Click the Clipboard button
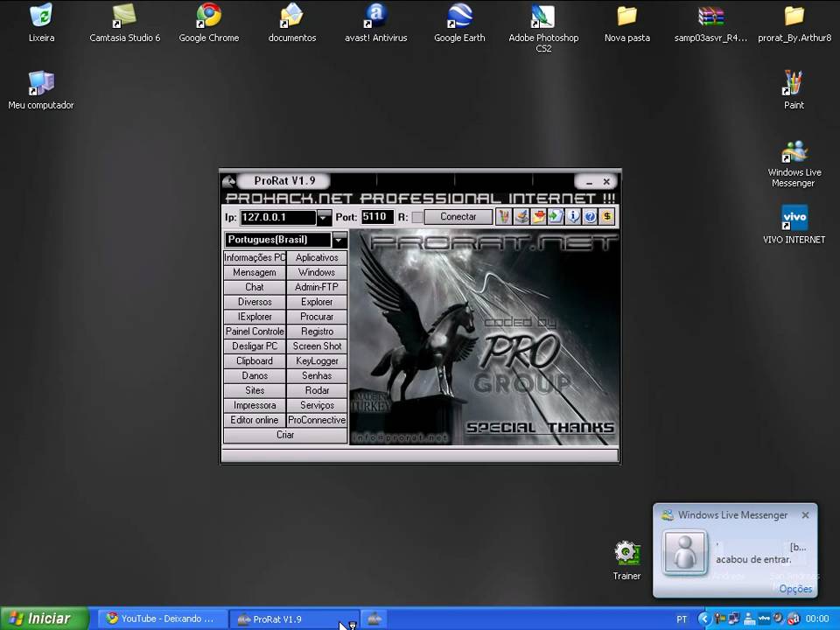Image resolution: width=840 pixels, height=630 pixels. pos(255,361)
